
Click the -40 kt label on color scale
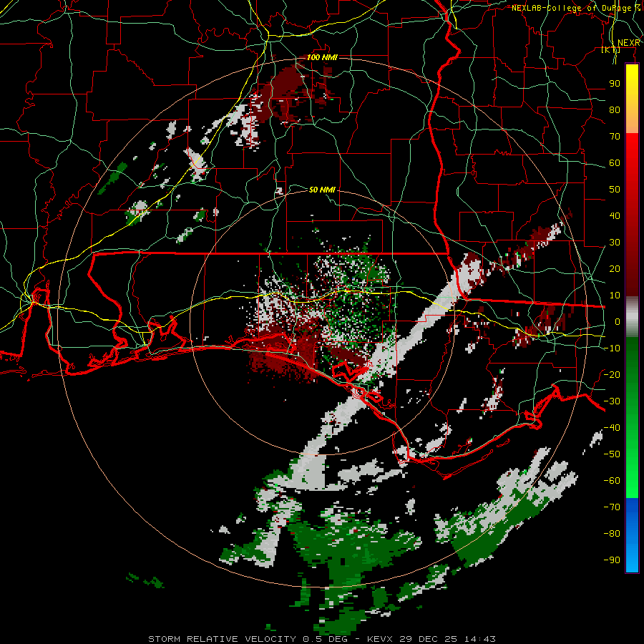click(x=612, y=428)
